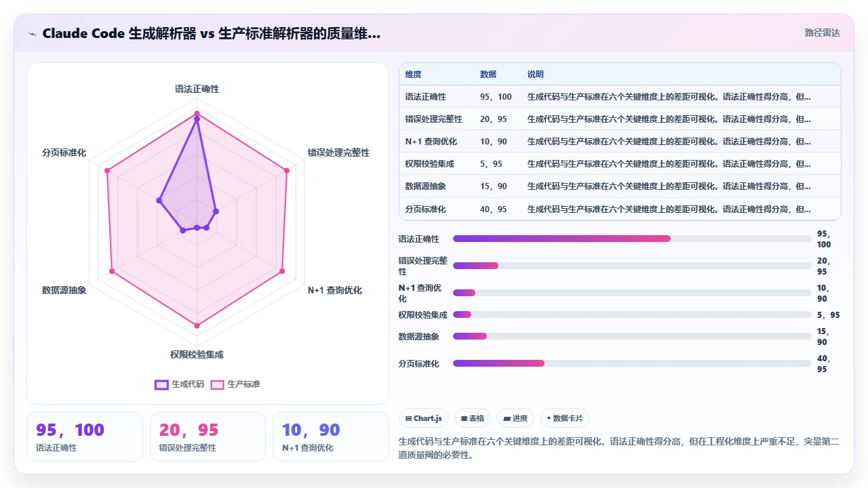Click the 维度 column header
Screen dimensions: 868x488
(414, 75)
